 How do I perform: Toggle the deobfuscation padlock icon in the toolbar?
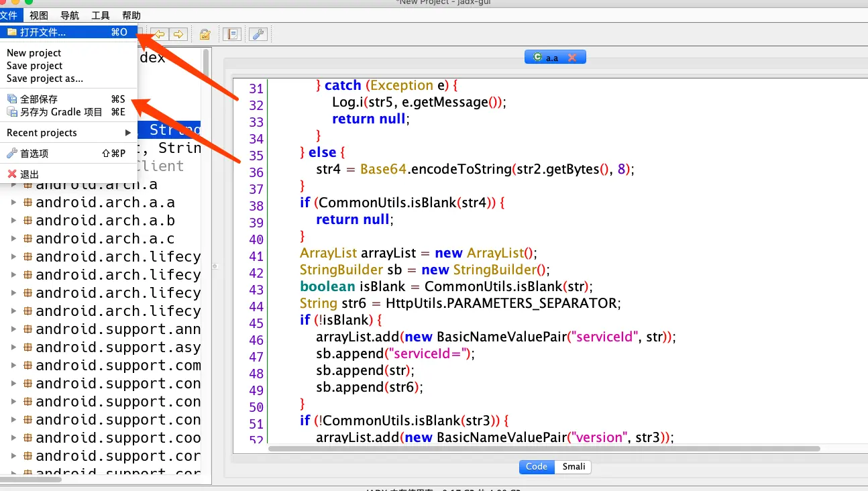(205, 34)
